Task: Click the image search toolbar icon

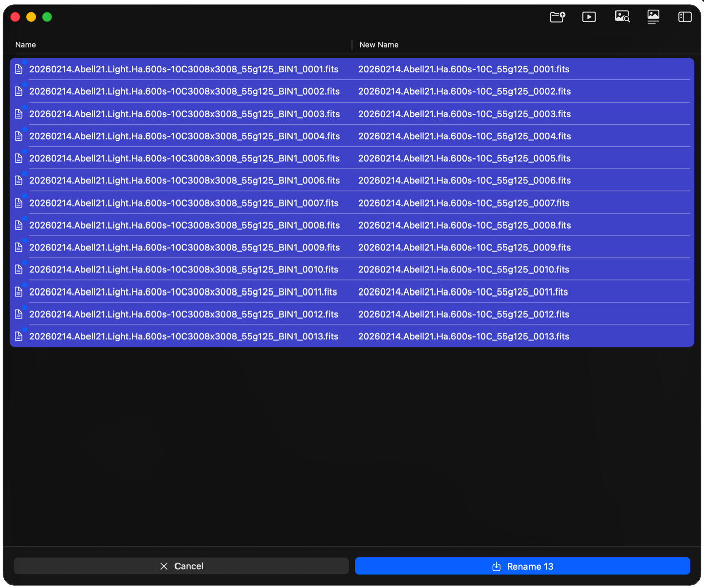Action: point(622,17)
